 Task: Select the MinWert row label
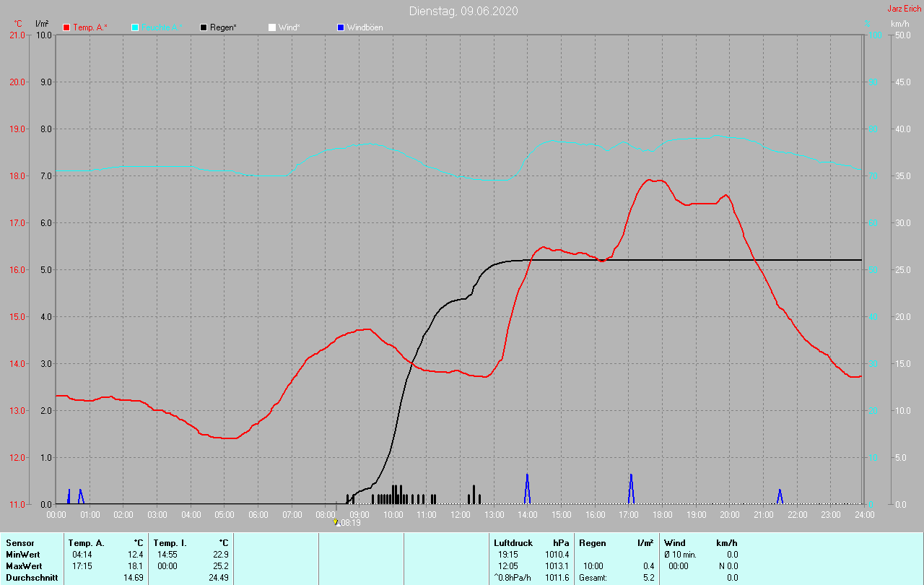(x=22, y=554)
